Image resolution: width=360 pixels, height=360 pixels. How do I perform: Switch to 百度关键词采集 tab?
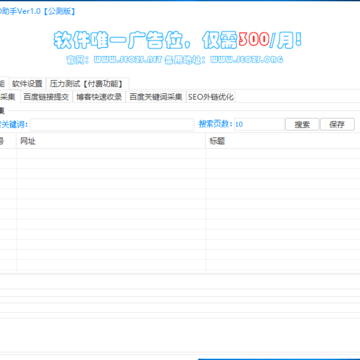tap(156, 97)
